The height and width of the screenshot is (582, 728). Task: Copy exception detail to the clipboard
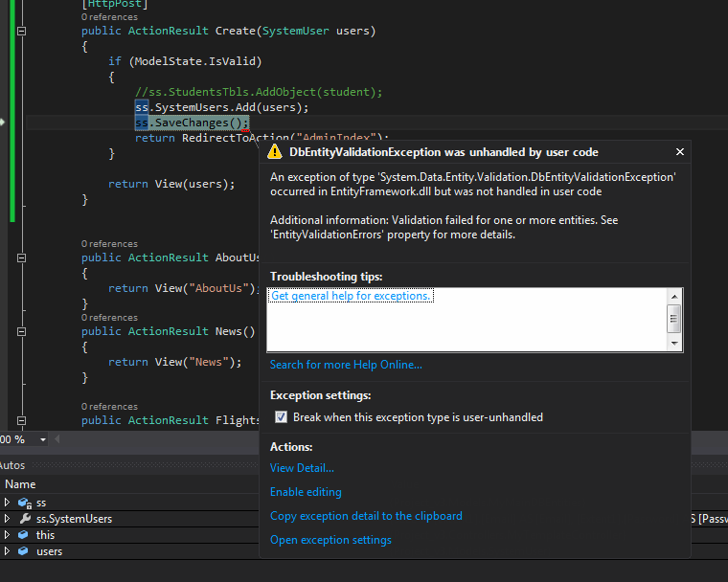pos(366,516)
